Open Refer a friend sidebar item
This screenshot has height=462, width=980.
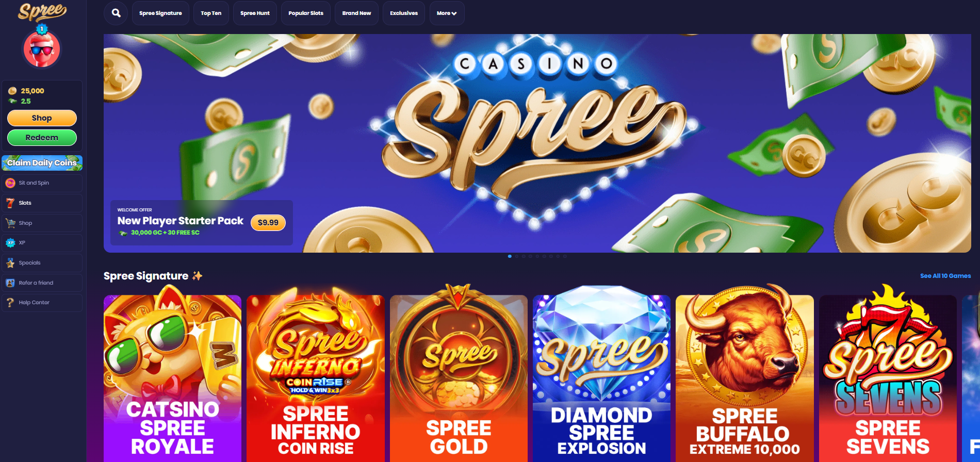pyautogui.click(x=42, y=283)
